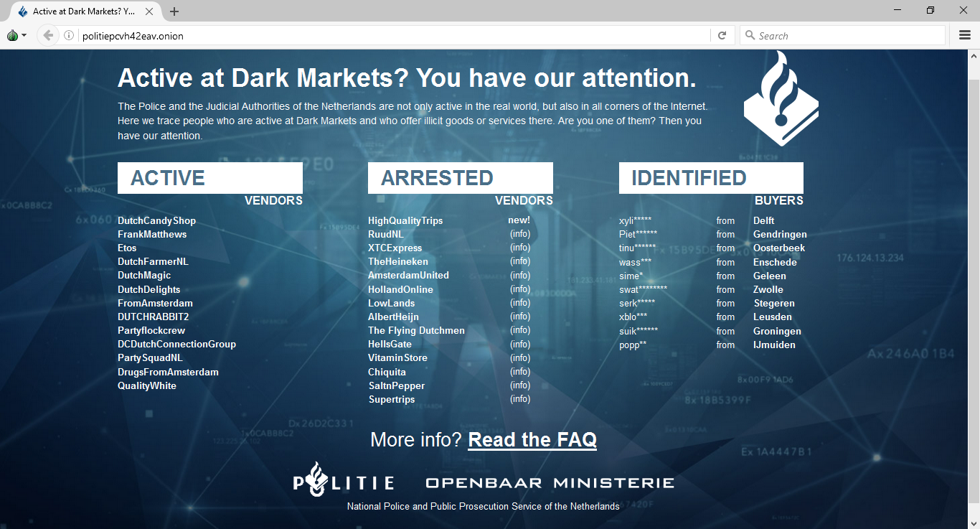980x529 pixels.
Task: Select the vendor name DCDutchConnectionGroup
Action: pyautogui.click(x=176, y=344)
